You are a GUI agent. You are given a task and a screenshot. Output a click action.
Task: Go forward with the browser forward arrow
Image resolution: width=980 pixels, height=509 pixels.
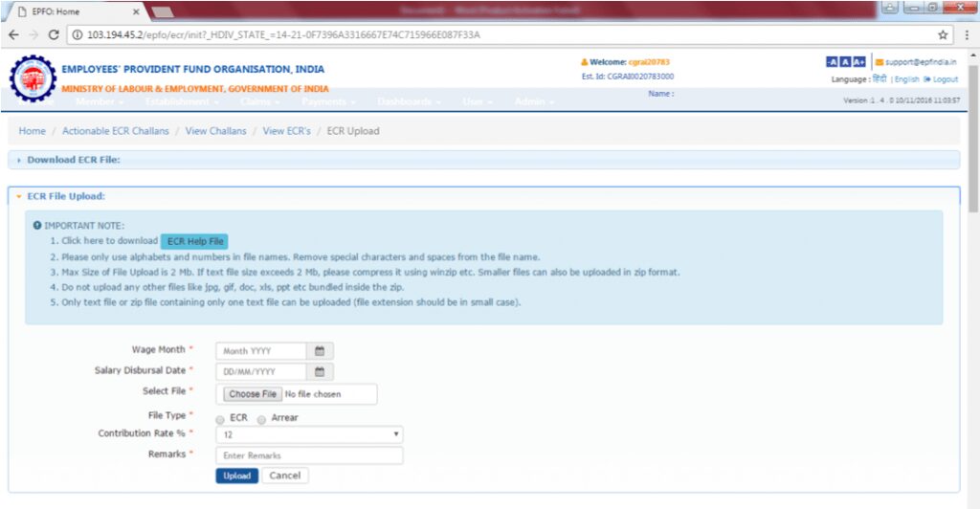(x=33, y=35)
